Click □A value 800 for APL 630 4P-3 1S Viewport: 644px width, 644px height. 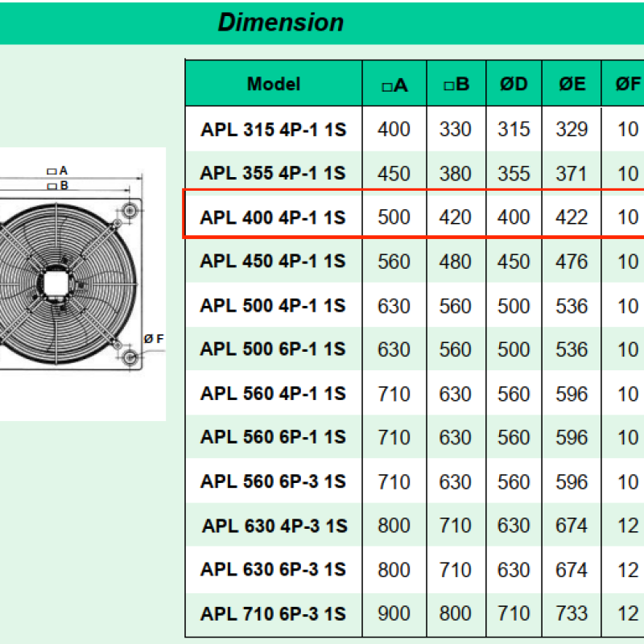coord(394,526)
